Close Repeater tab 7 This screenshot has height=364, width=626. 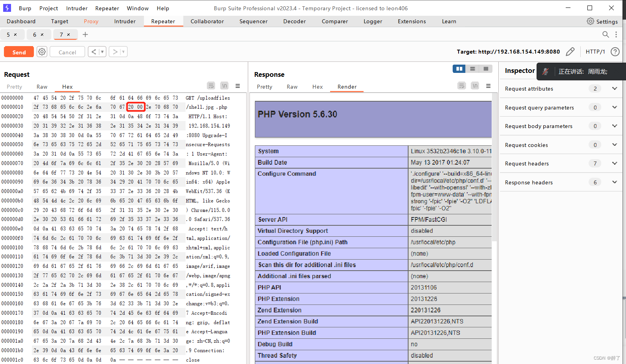point(69,35)
